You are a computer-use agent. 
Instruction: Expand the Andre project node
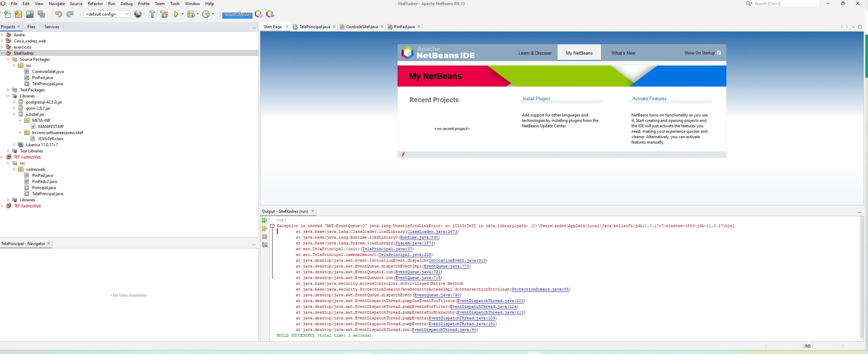coord(2,35)
